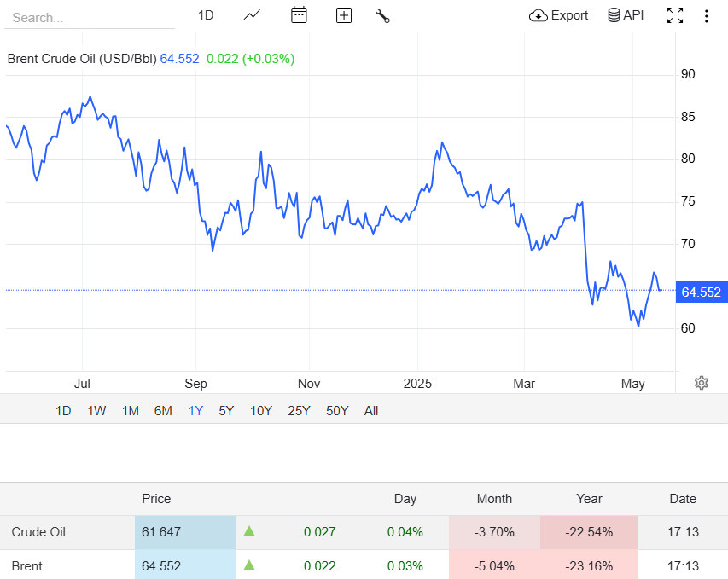Viewport: 728px width, 579px height.
Task: Click the Crude Oil price 61.647 cell
Action: pos(185,532)
